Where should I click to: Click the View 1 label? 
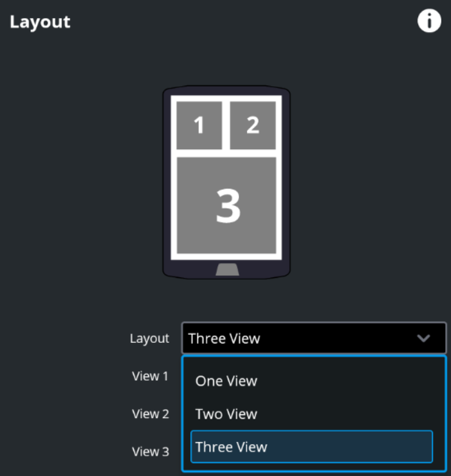pos(150,376)
